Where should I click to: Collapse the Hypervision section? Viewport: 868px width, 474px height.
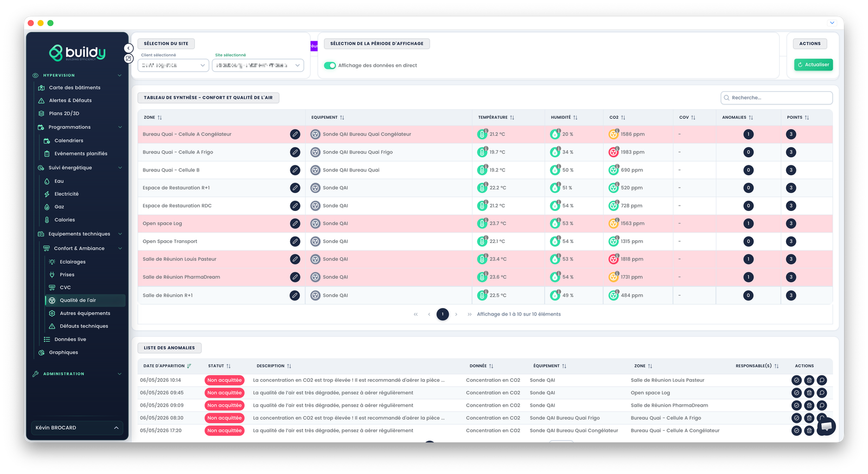point(119,75)
